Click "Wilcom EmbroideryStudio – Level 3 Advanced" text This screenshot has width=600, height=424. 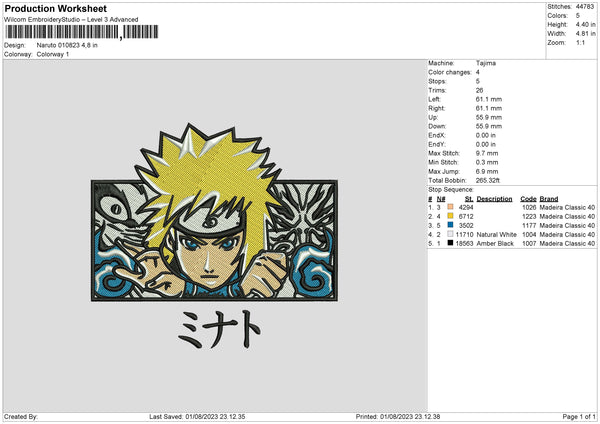pos(71,20)
